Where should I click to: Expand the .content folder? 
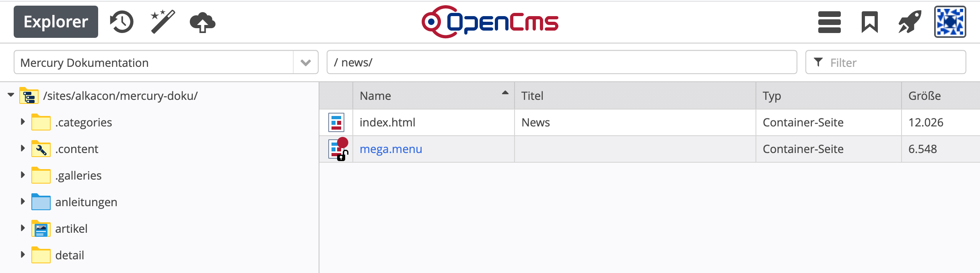(23, 148)
